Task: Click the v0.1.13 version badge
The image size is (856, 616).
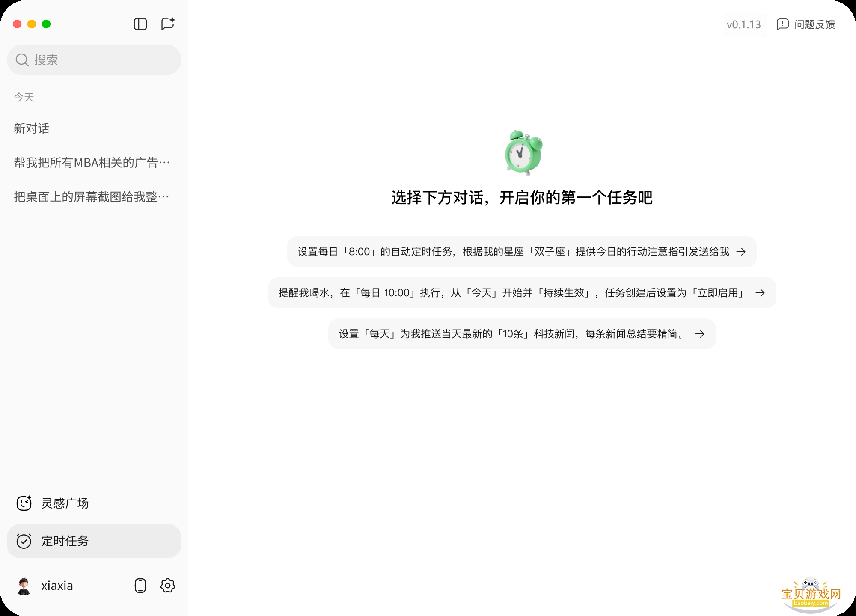Action: click(744, 24)
